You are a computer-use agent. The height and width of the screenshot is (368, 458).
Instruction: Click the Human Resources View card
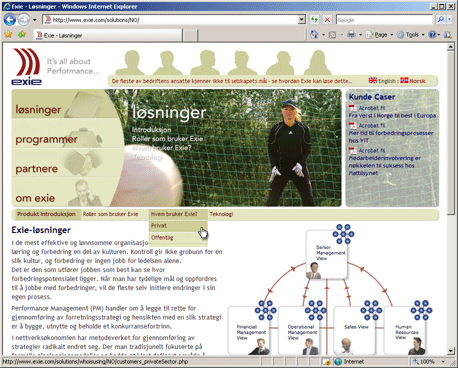405,331
